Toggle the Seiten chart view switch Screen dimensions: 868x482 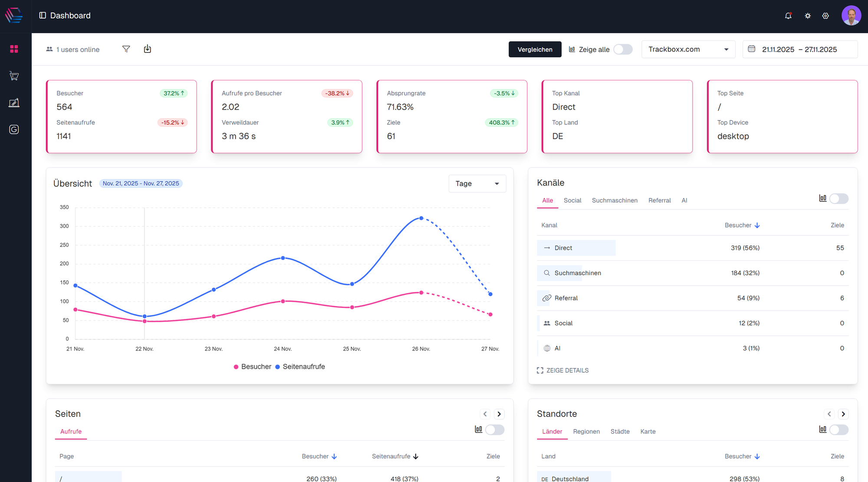coord(494,430)
